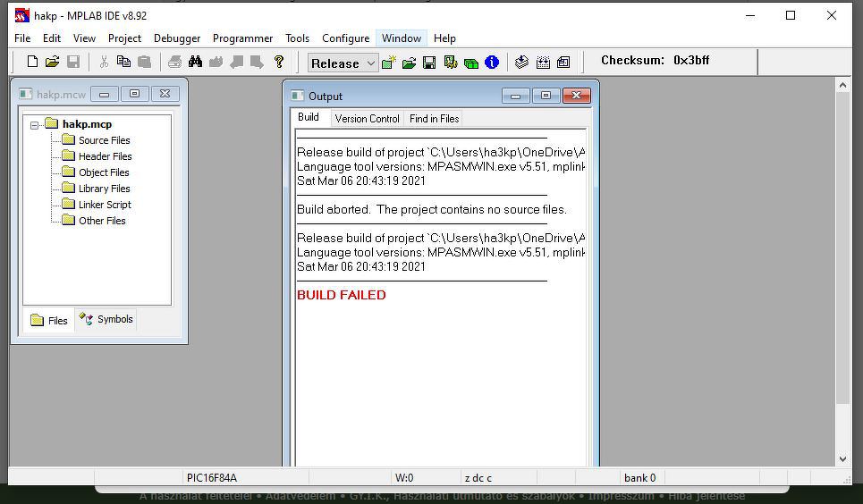Click the BUILD FAILED message
This screenshot has width=863, height=504.
tap(342, 295)
